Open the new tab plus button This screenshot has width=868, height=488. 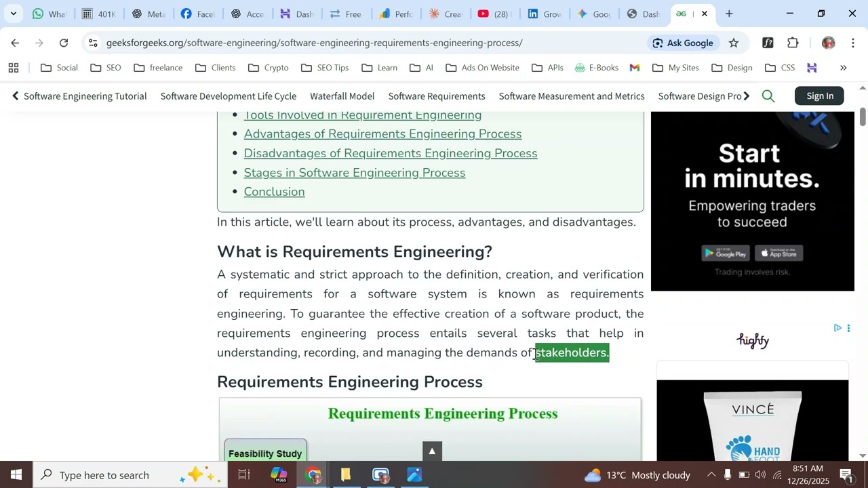(729, 14)
